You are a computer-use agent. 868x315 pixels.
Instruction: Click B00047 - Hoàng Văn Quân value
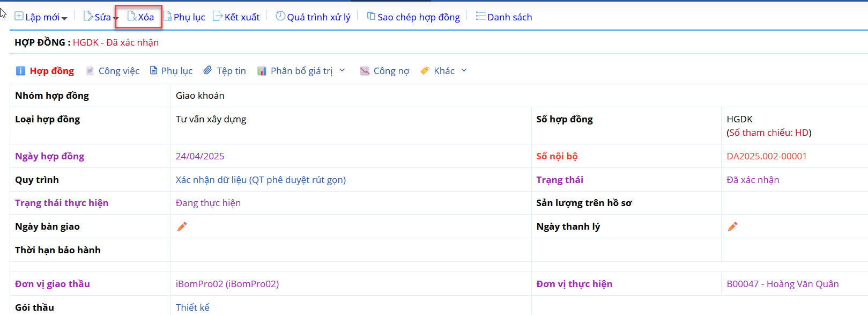coord(783,284)
